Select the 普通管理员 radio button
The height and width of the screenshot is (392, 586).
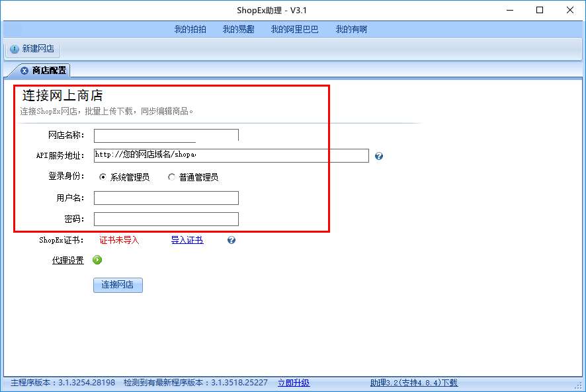point(171,176)
